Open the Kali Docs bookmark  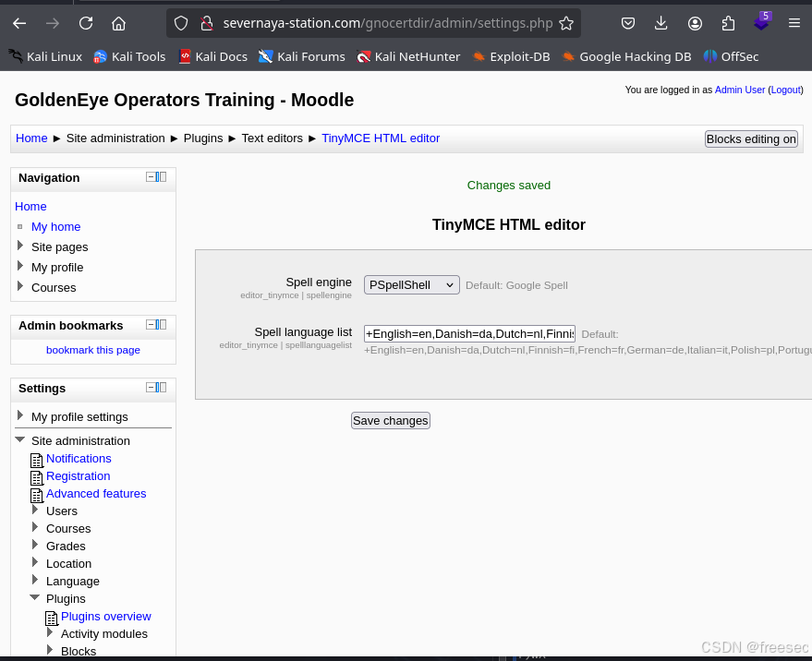click(x=212, y=56)
